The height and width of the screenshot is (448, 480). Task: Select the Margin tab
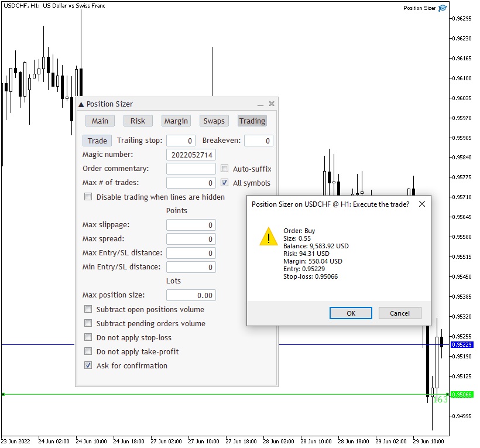tap(176, 121)
